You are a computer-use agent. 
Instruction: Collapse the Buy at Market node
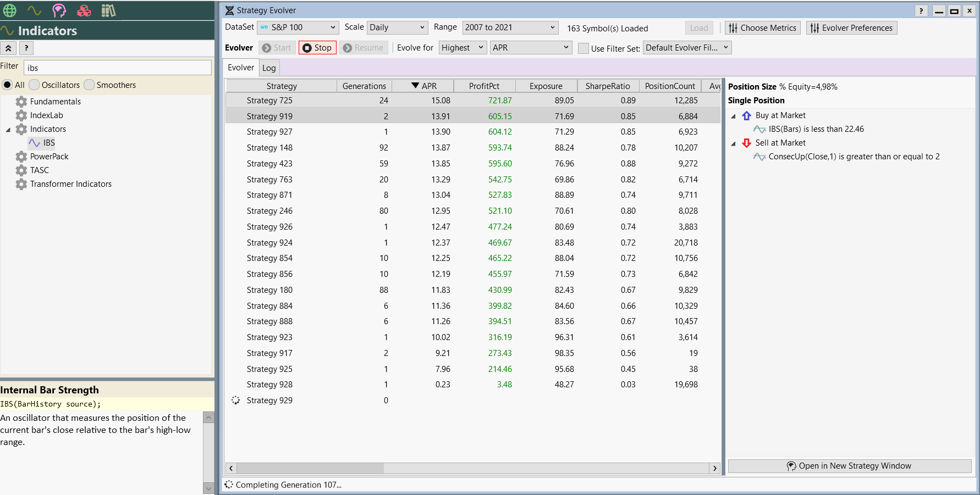733,116
